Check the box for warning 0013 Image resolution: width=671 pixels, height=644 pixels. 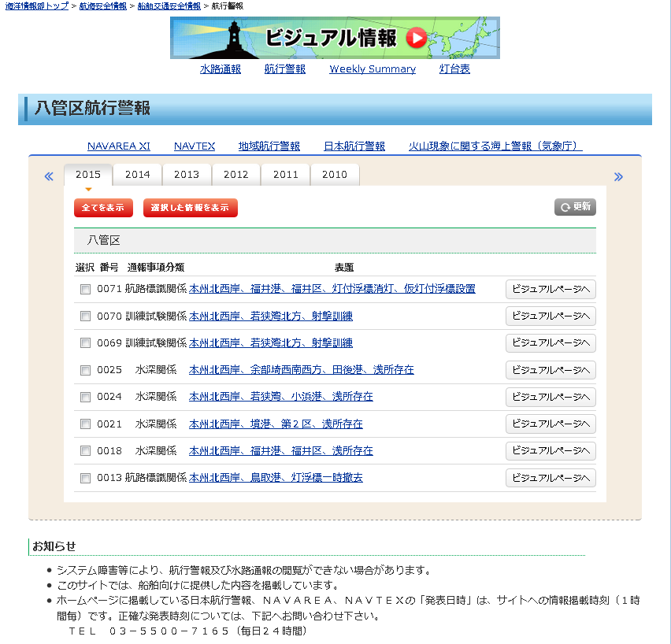(x=85, y=478)
